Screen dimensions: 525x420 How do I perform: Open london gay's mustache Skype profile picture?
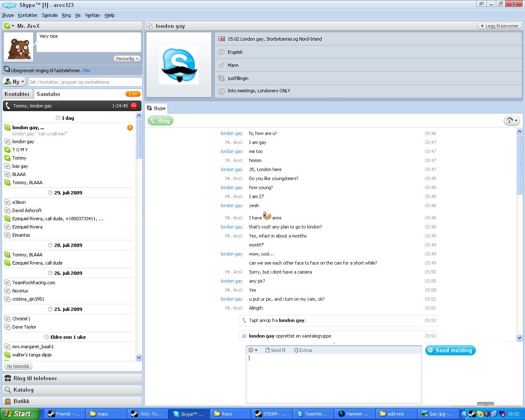pos(179,65)
